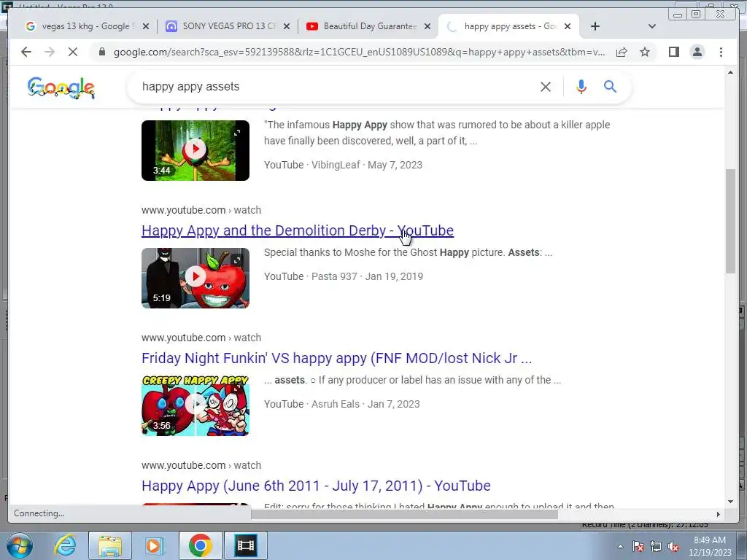Stop loading the page
The image size is (747, 560).
click(73, 52)
